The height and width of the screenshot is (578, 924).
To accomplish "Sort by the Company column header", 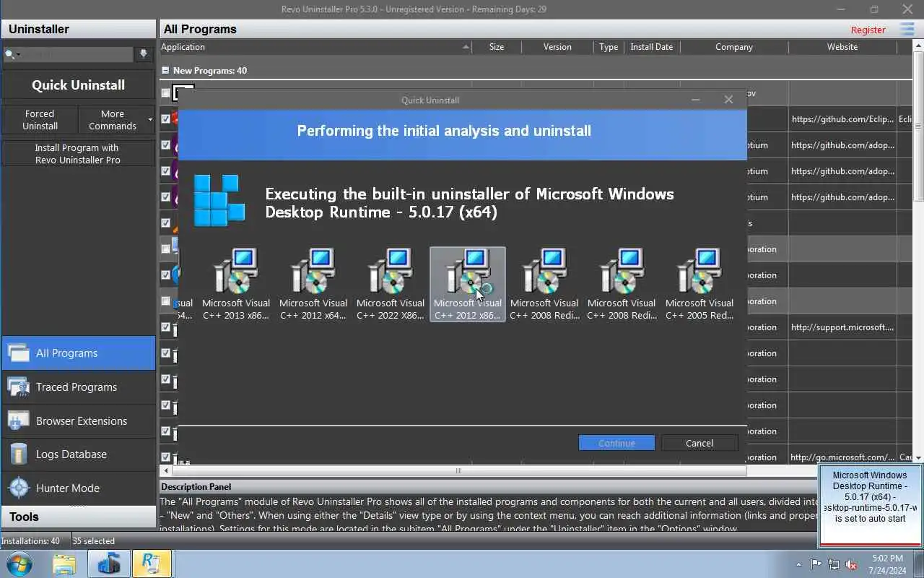I will pos(734,47).
